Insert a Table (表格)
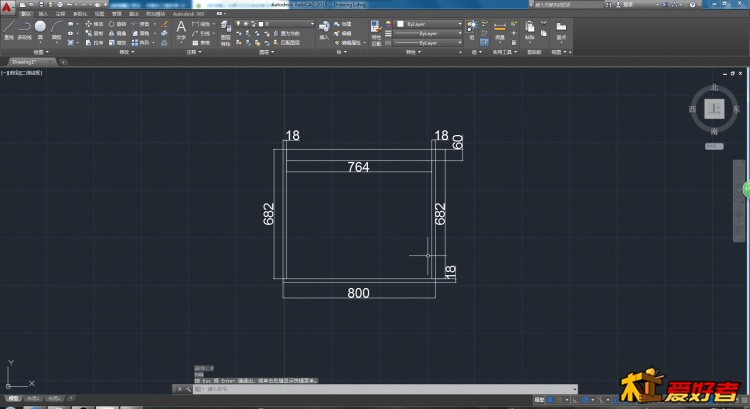750x409 pixels. (x=201, y=43)
